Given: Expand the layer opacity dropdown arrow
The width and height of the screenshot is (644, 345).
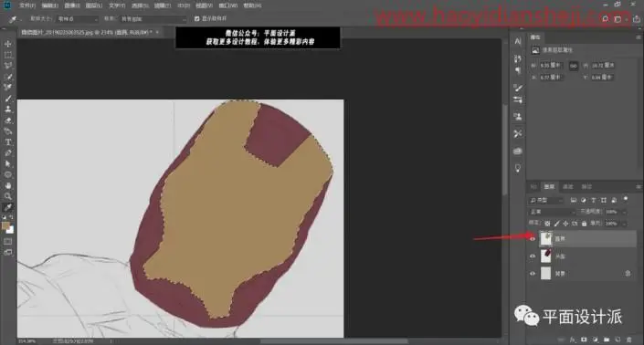Looking at the screenshot, I should click(624, 212).
